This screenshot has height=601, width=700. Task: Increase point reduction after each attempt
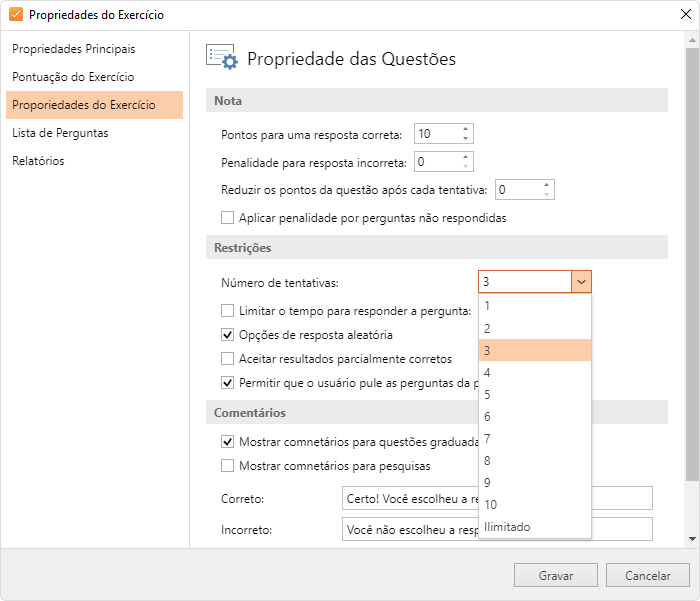click(546, 185)
